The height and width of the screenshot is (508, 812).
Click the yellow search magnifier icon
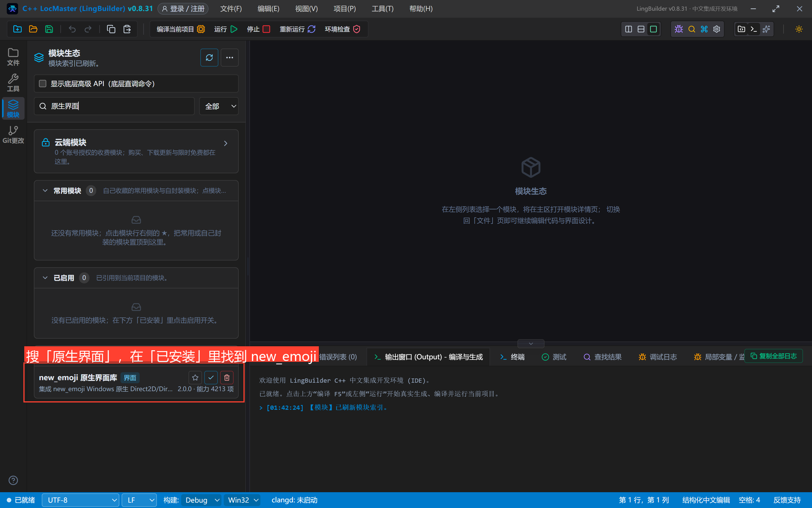[x=692, y=29]
